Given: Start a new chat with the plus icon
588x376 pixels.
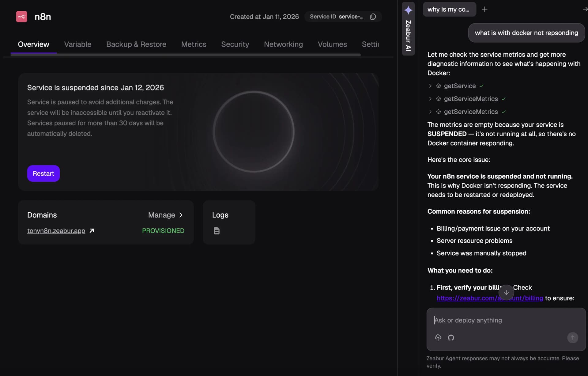Looking at the screenshot, I should pyautogui.click(x=484, y=9).
